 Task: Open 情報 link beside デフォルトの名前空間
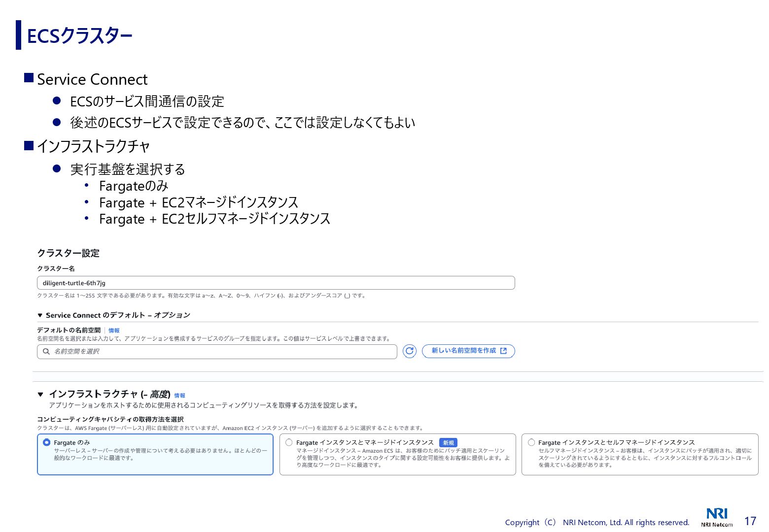(x=114, y=331)
